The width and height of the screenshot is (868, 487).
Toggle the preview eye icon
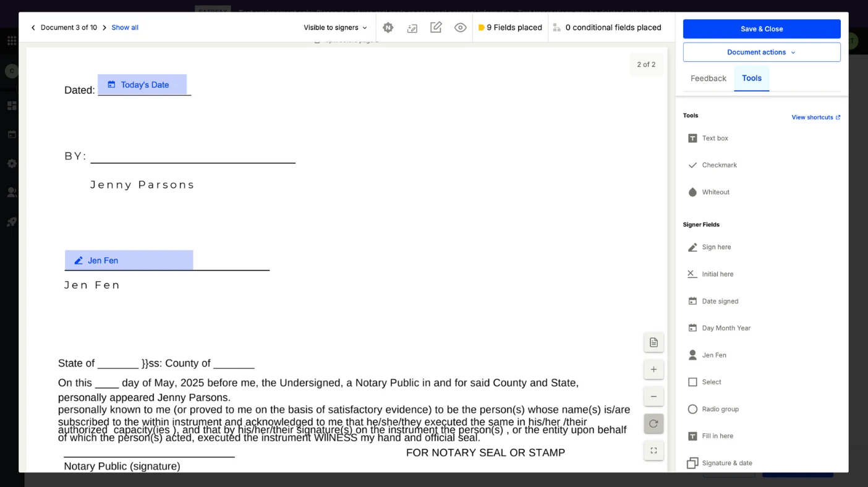point(460,28)
